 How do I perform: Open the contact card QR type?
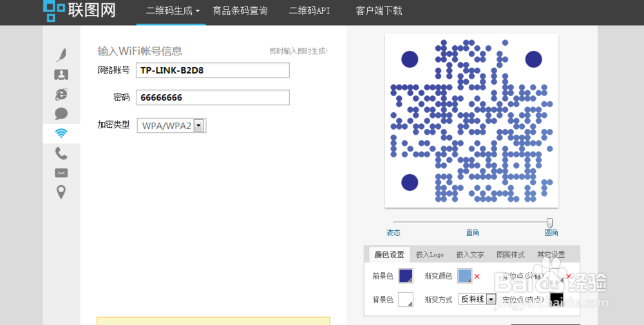click(61, 75)
